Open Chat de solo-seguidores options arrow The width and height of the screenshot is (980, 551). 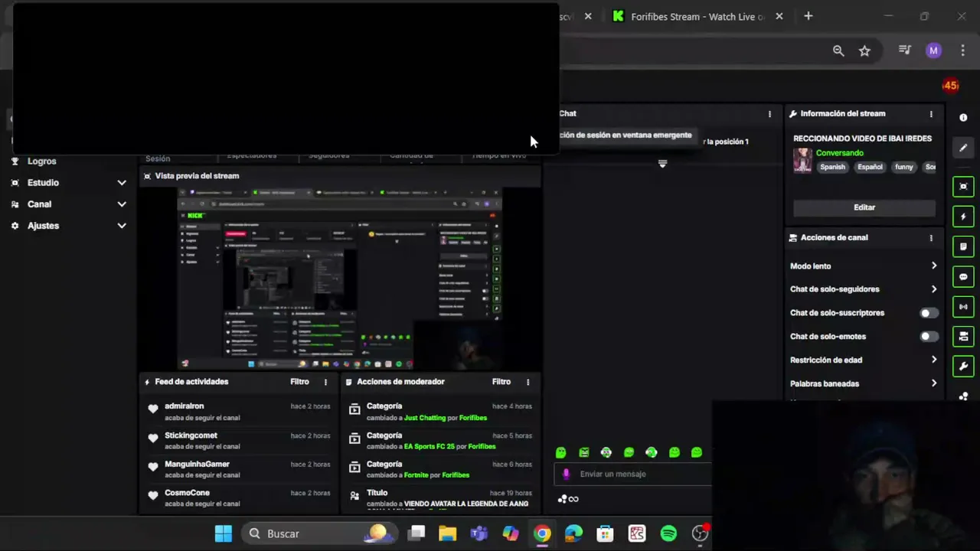[933, 289]
